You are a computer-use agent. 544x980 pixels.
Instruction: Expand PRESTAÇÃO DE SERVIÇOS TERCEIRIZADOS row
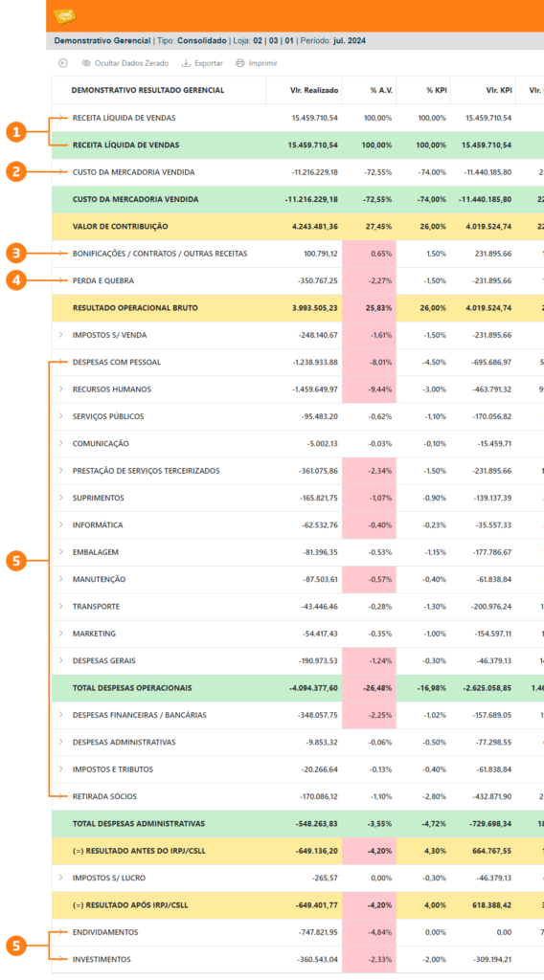pos(60,471)
